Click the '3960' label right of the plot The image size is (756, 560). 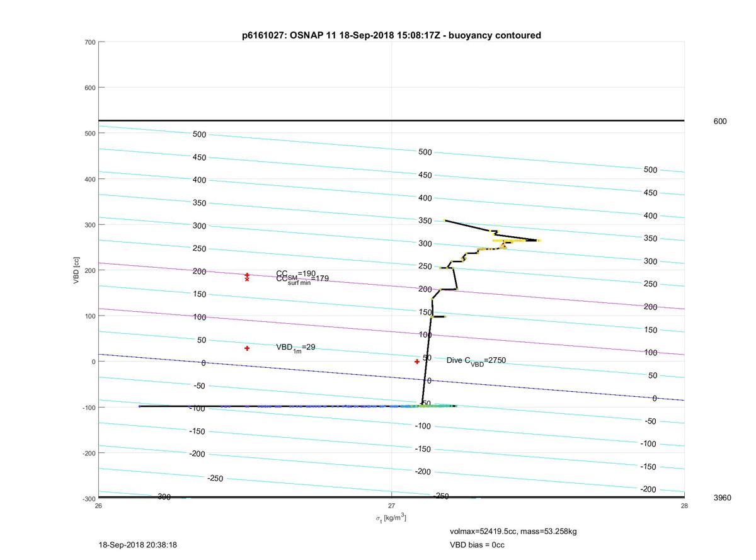722,498
